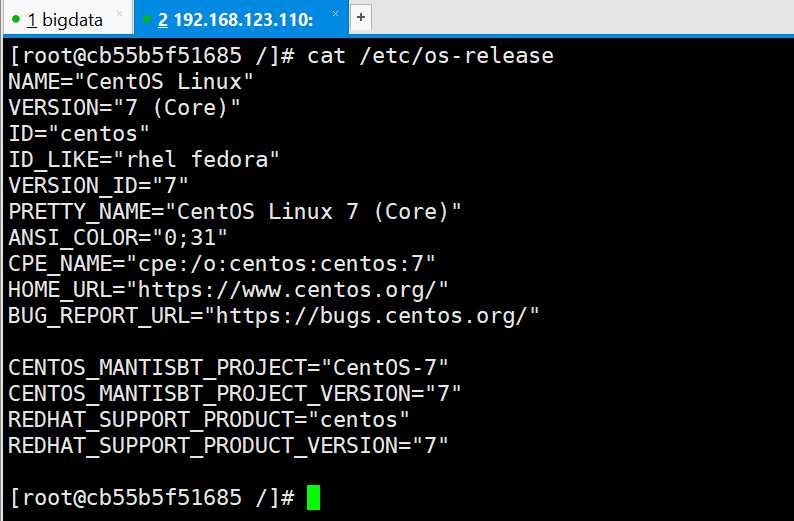794x521 pixels.
Task: Click the "cat /etc/os-release" command text
Action: [x=430, y=55]
